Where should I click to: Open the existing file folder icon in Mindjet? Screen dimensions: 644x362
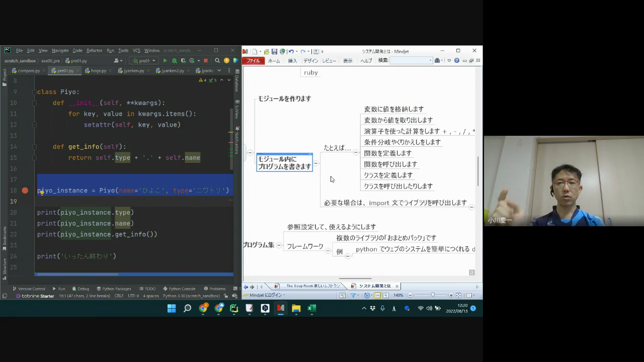tap(267, 51)
